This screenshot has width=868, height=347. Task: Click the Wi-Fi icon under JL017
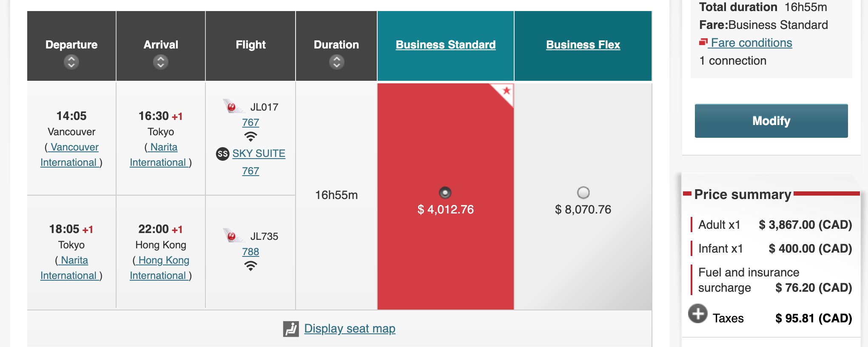[250, 137]
